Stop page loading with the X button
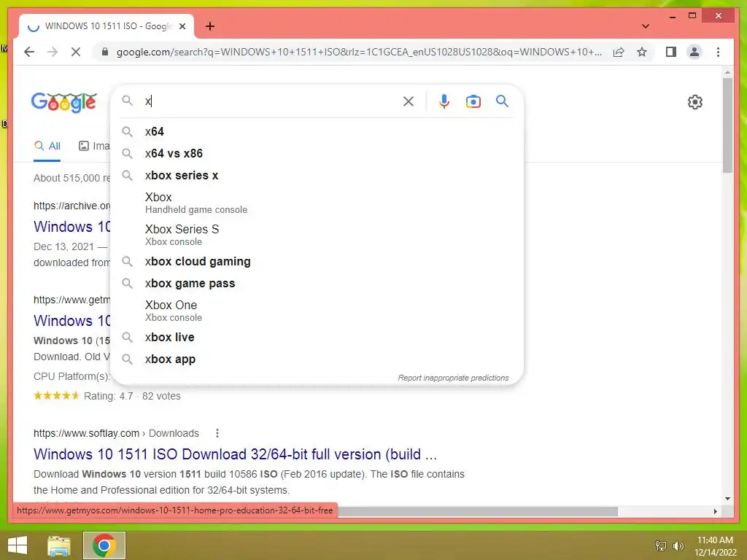 [x=76, y=52]
